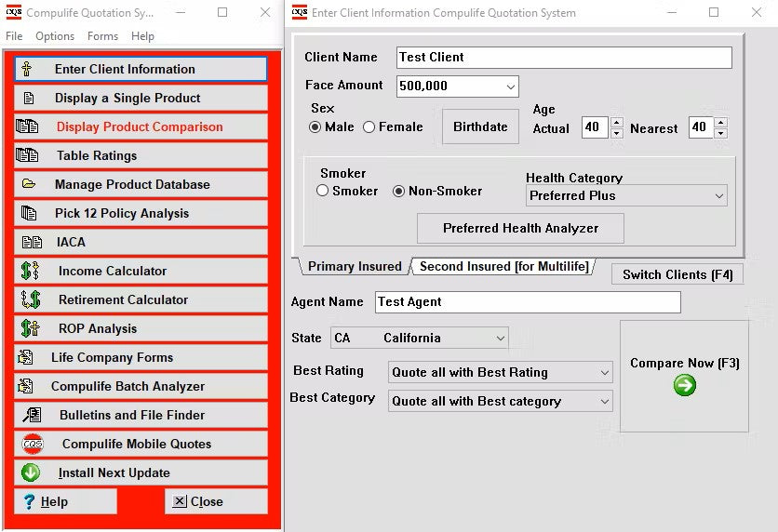Click the Income Calculator dollar sign icon
This screenshot has height=532, width=778.
[30, 271]
